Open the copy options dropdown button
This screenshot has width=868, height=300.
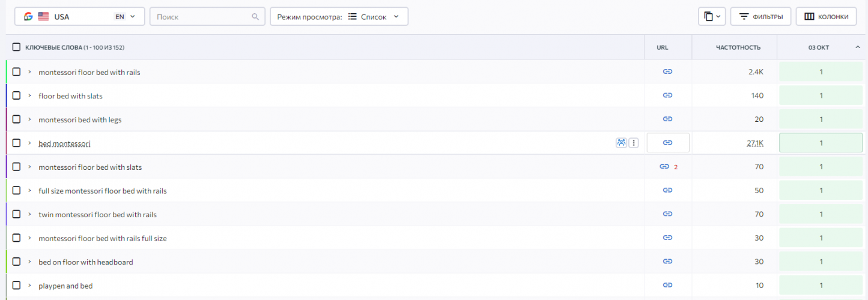712,17
